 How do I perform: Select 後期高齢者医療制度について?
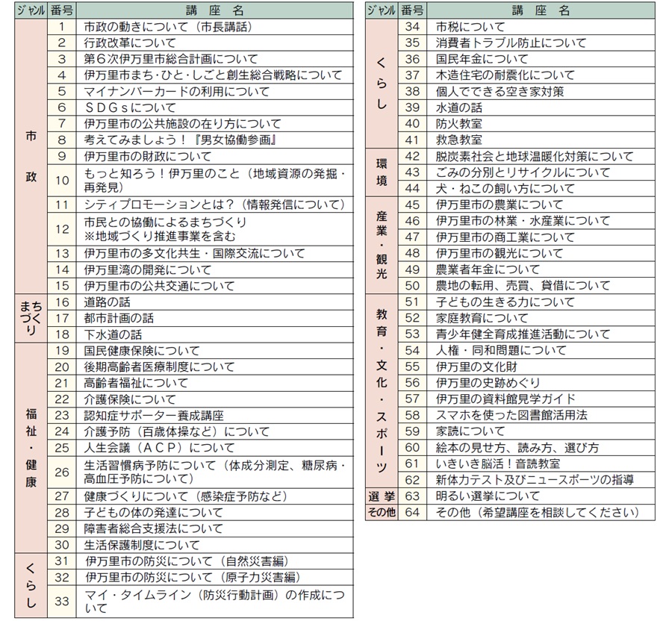[160, 366]
